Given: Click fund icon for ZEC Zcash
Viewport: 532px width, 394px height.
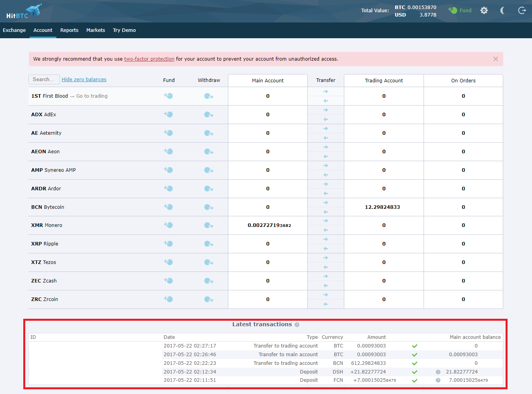Looking at the screenshot, I should (168, 281).
